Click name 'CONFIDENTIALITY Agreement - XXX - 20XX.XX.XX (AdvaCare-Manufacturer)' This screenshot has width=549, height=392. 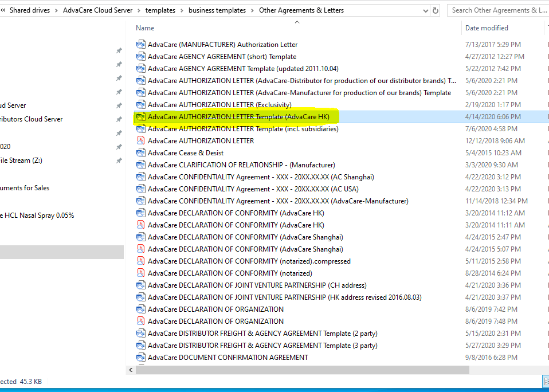(278, 201)
